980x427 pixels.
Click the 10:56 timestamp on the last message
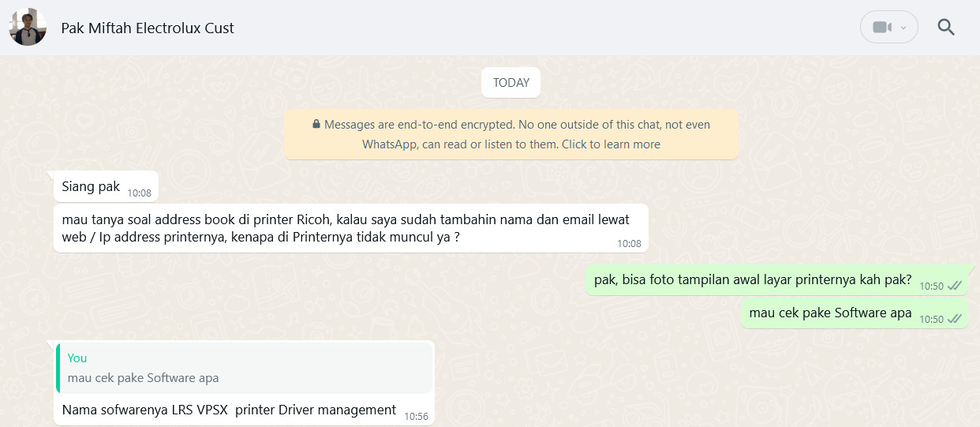click(x=416, y=416)
